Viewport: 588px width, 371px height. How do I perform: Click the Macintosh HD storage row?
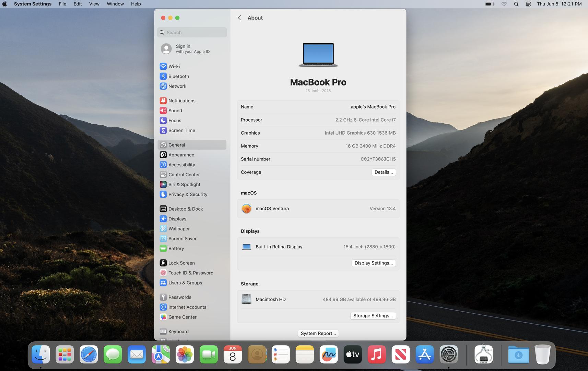(x=318, y=299)
